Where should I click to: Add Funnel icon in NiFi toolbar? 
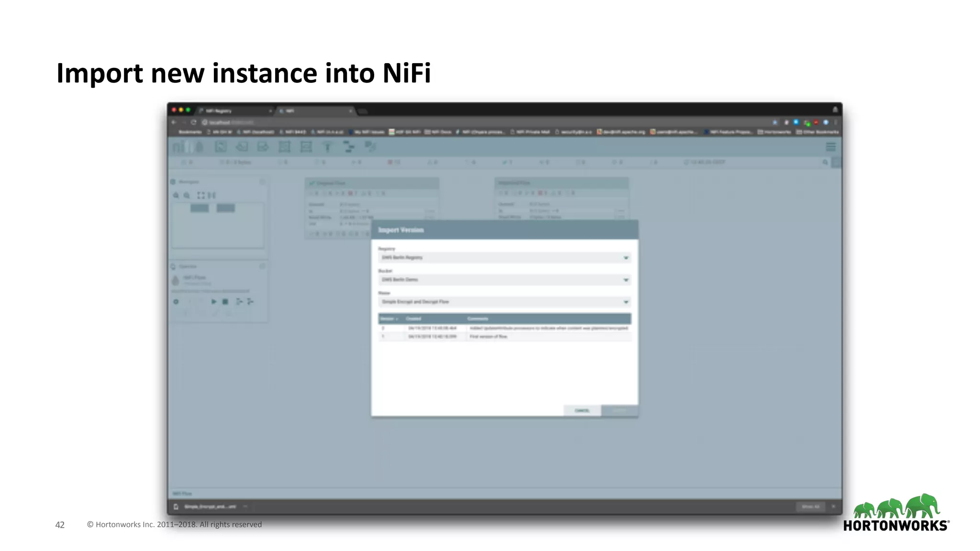328,147
